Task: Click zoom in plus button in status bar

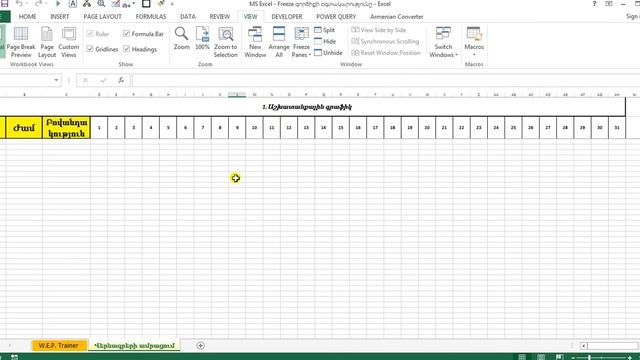Action: point(631,358)
